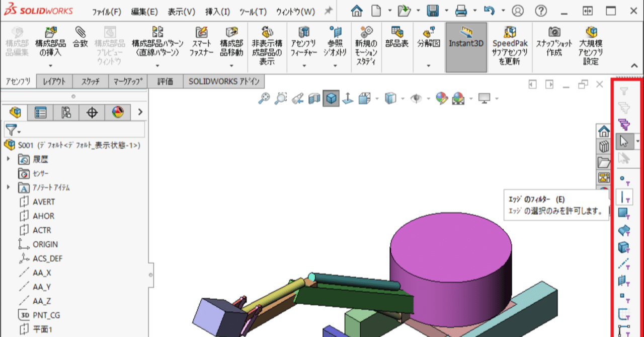Screen dimensions: 644x337
Task: Click 構成部品の挿入 insert components
Action: (51, 42)
